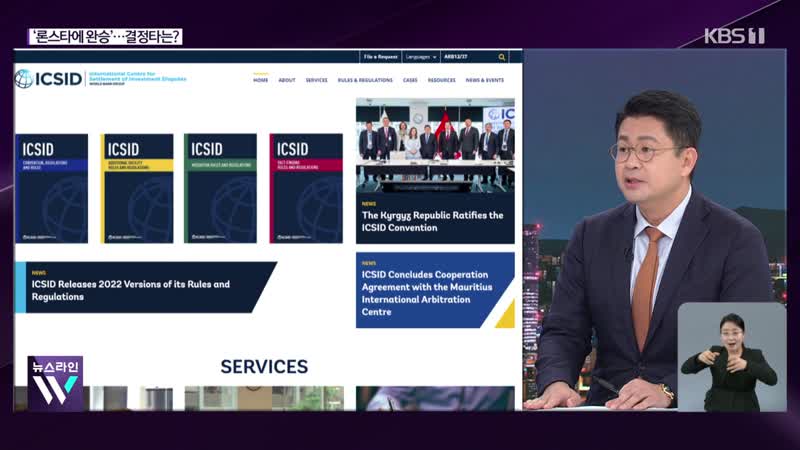Read the Kyrgyz Republic Ratifies ICSID Convention article
Image resolution: width=800 pixels, height=450 pixels.
point(432,221)
